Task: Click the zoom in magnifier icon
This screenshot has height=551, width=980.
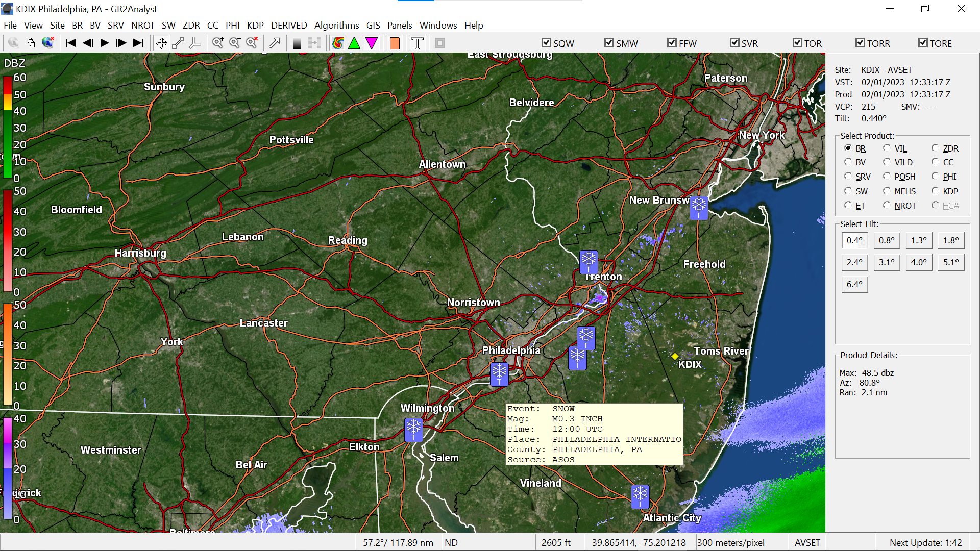Action: click(x=218, y=43)
